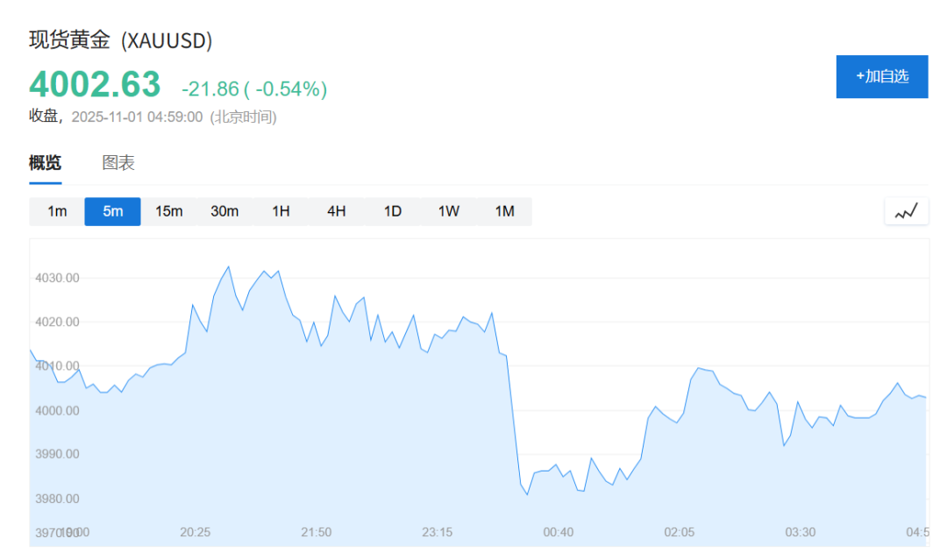Select the 1m timeframe
Screen dimensions: 947x560
(57, 211)
